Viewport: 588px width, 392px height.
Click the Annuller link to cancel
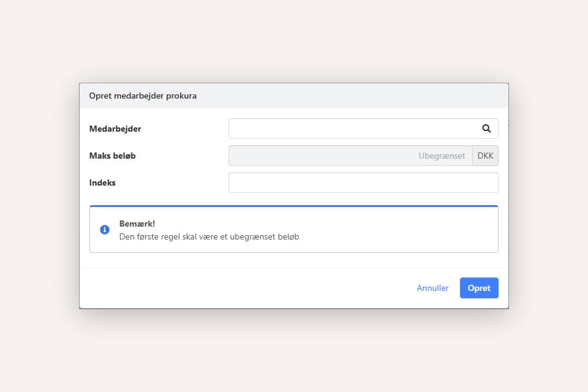[x=432, y=288]
